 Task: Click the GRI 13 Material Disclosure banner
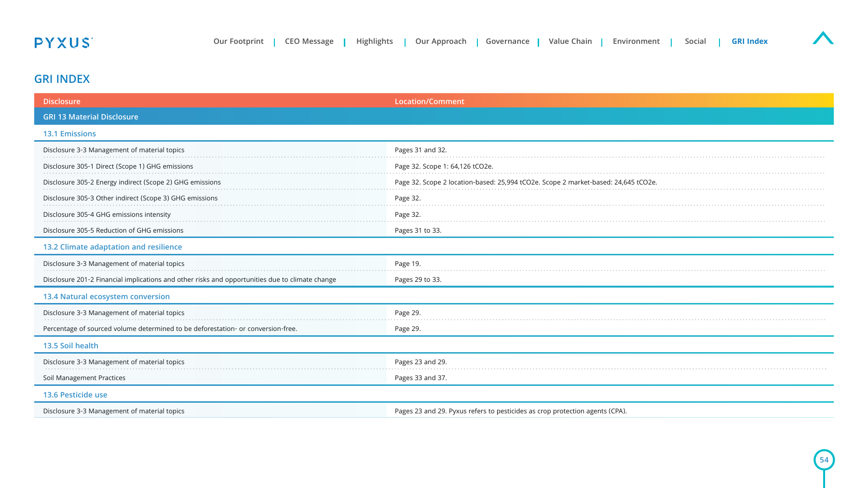tap(434, 117)
